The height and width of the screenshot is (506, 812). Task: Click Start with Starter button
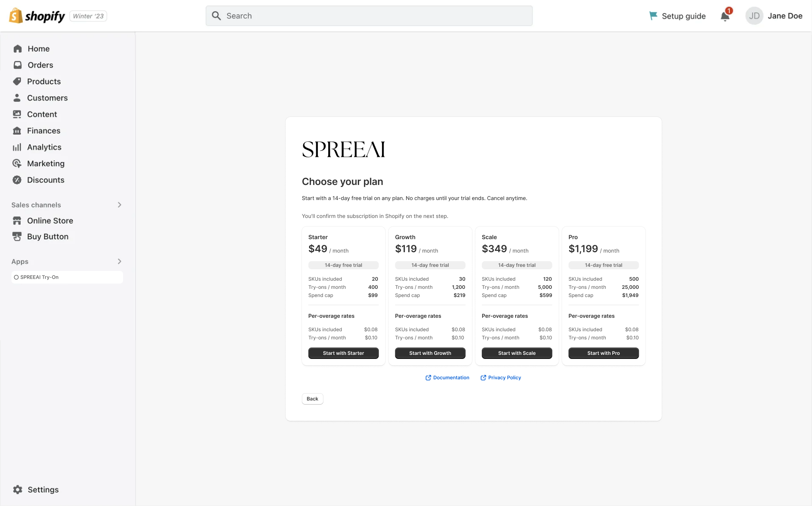(x=343, y=353)
